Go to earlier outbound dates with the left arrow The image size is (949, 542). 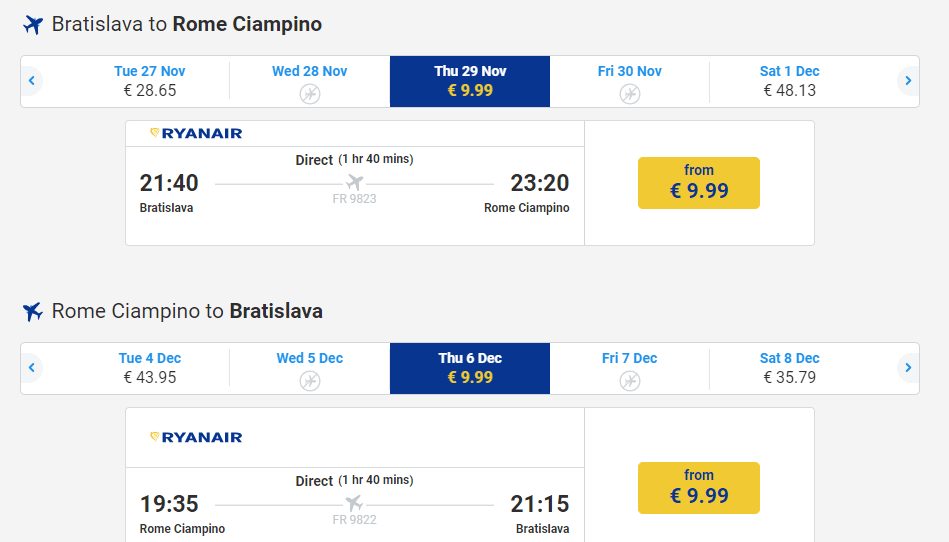(x=32, y=81)
